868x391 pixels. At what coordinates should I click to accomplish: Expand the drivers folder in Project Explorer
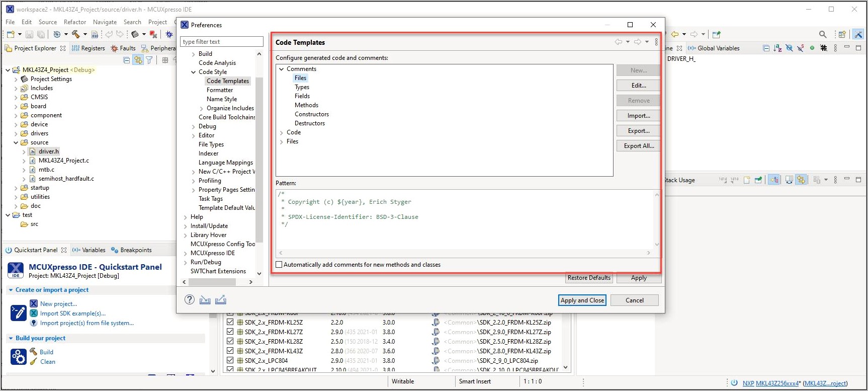(x=16, y=133)
